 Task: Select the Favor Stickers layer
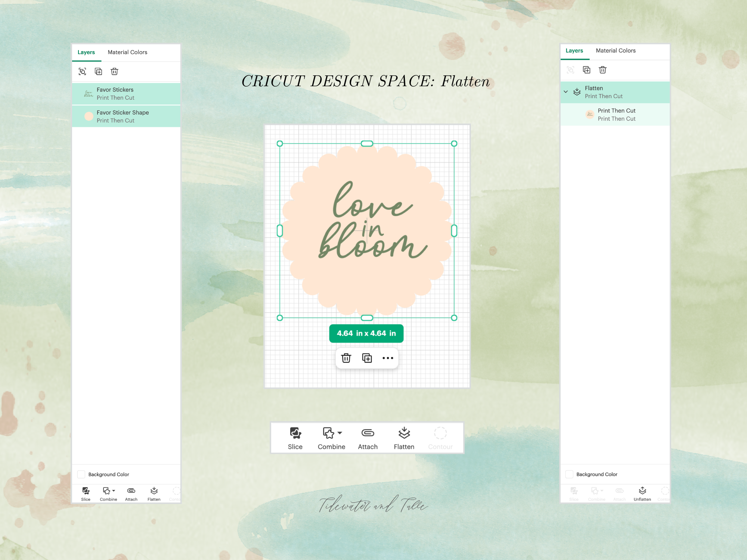click(126, 94)
